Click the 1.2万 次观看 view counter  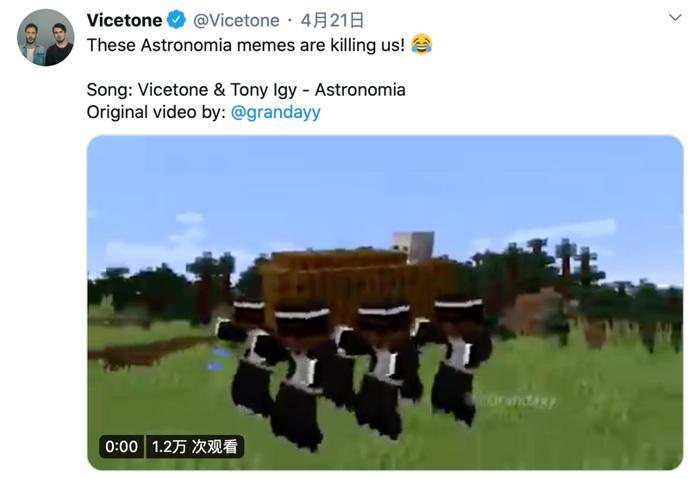[x=195, y=446]
